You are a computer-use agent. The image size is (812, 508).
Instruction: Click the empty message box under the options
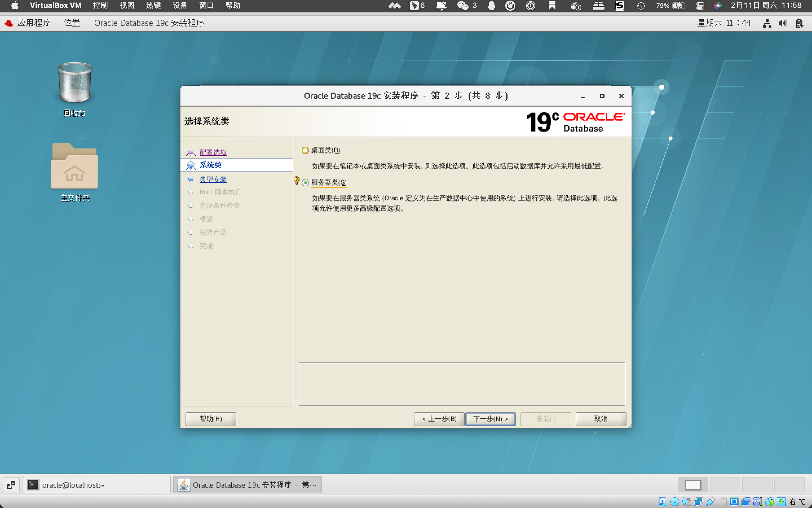point(462,384)
